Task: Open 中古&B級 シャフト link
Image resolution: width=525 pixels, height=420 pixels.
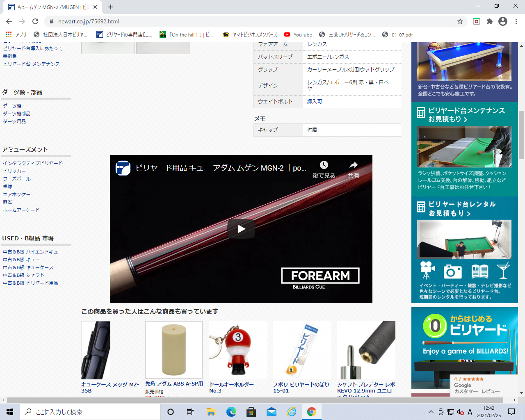Action: [x=24, y=275]
